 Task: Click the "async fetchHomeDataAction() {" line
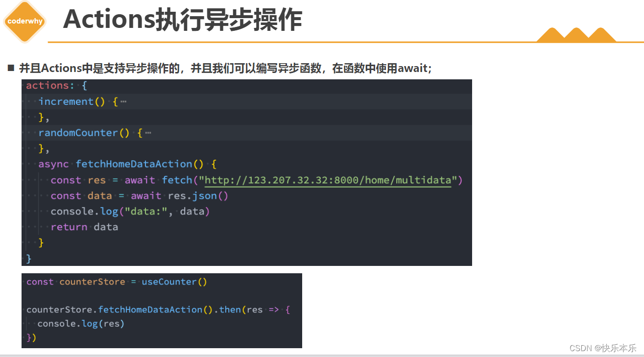point(127,164)
